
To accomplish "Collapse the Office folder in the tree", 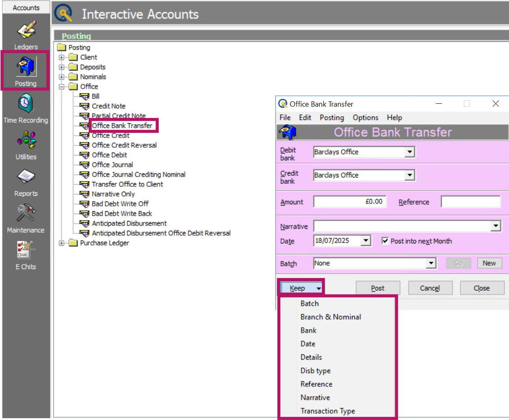I will 61,87.
